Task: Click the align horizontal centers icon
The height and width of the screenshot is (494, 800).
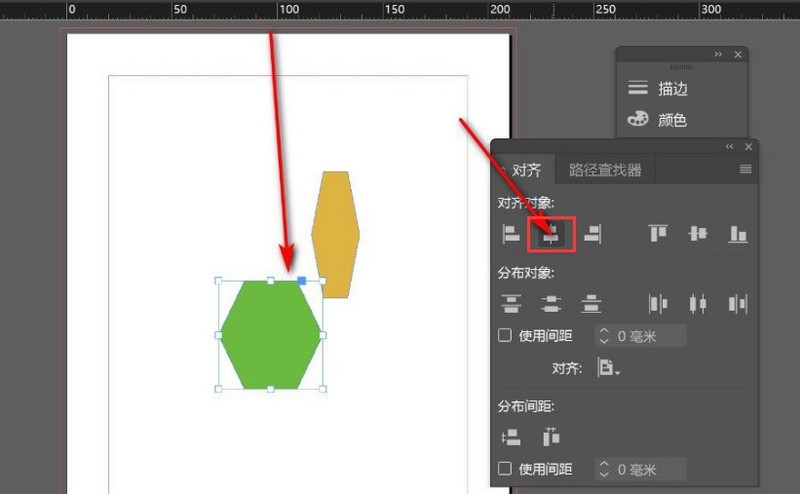Action: pyautogui.click(x=552, y=234)
